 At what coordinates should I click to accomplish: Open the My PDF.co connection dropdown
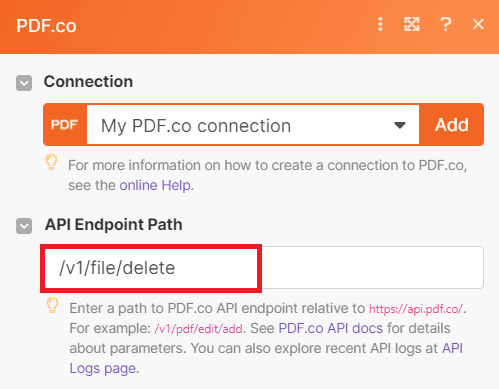(253, 125)
